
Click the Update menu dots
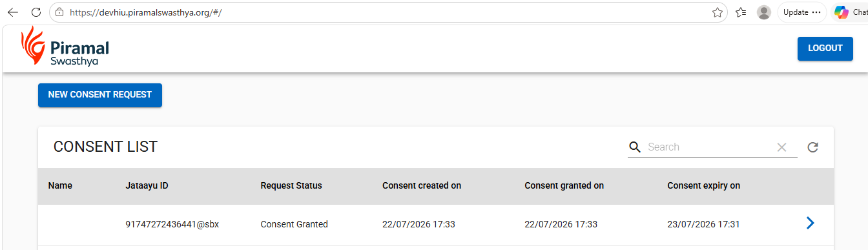click(816, 12)
